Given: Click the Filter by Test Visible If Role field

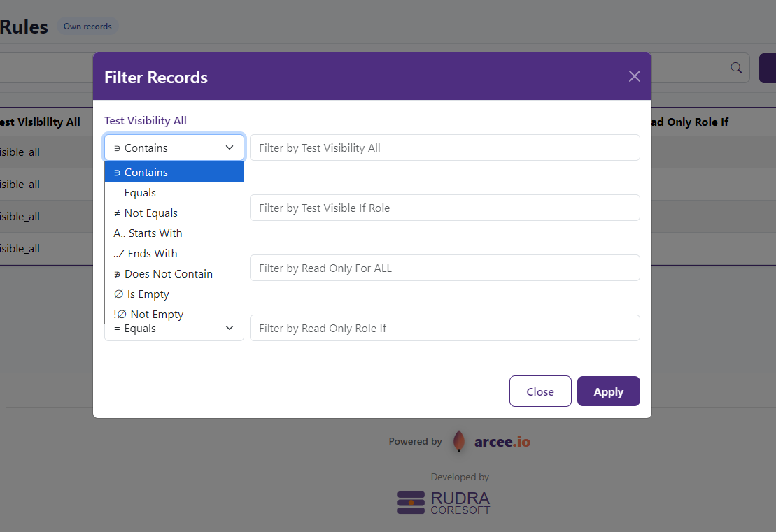Looking at the screenshot, I should [445, 208].
